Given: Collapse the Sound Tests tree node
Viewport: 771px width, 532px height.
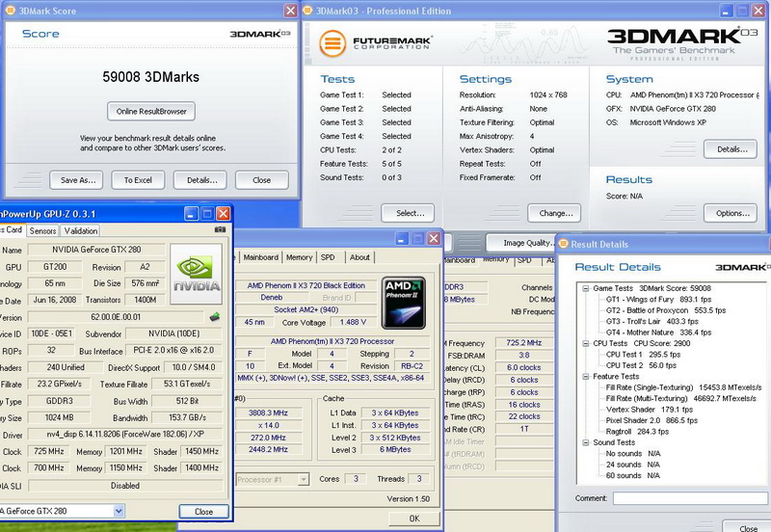Looking at the screenshot, I should (586, 442).
